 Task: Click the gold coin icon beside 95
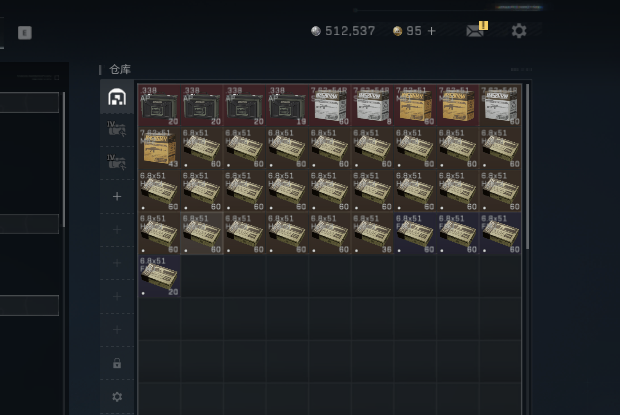[397, 31]
